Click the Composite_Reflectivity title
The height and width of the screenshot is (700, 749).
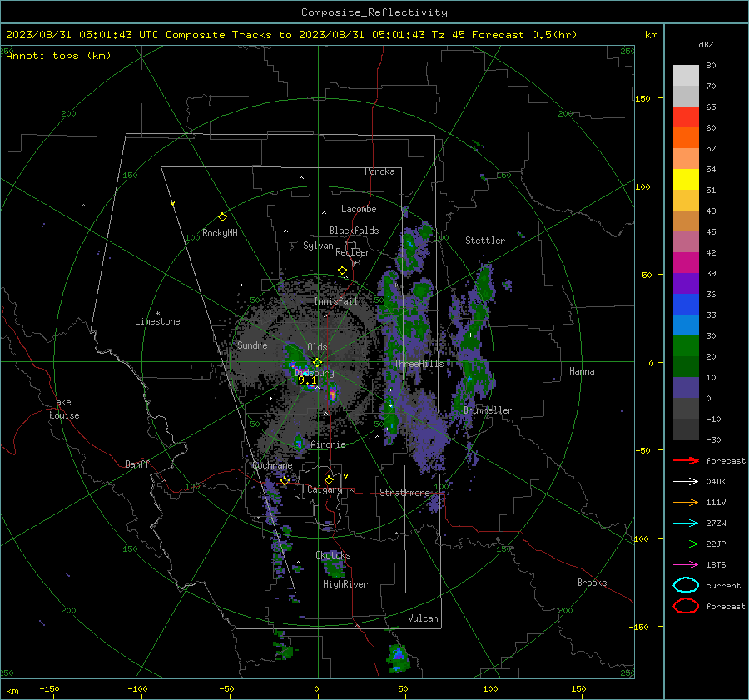(x=374, y=12)
